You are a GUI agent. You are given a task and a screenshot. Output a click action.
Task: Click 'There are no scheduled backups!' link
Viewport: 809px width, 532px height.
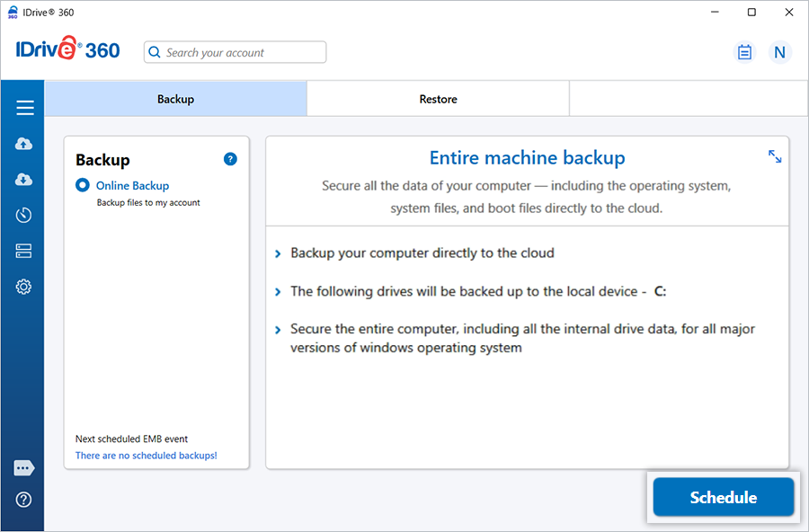click(x=146, y=456)
